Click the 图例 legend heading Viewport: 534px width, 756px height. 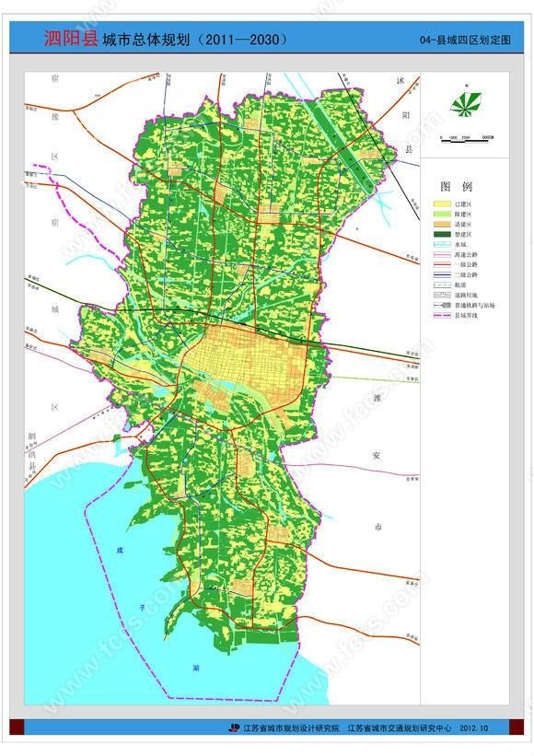coord(456,187)
